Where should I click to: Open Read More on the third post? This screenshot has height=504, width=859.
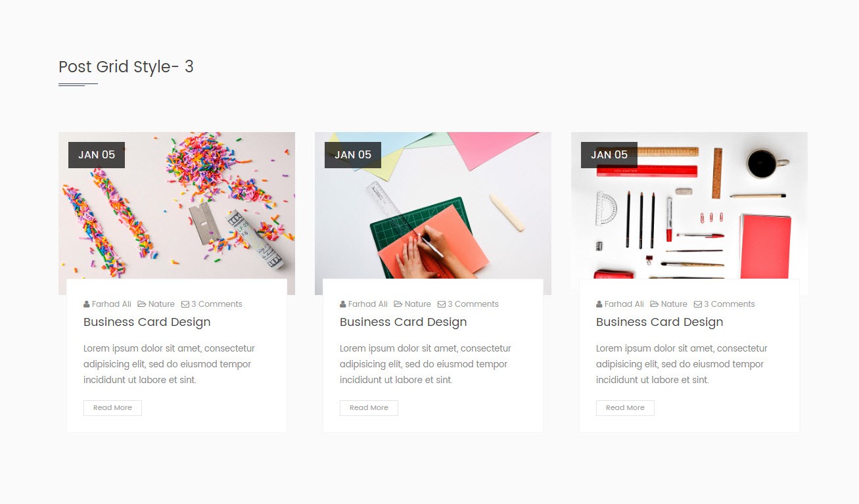(625, 408)
